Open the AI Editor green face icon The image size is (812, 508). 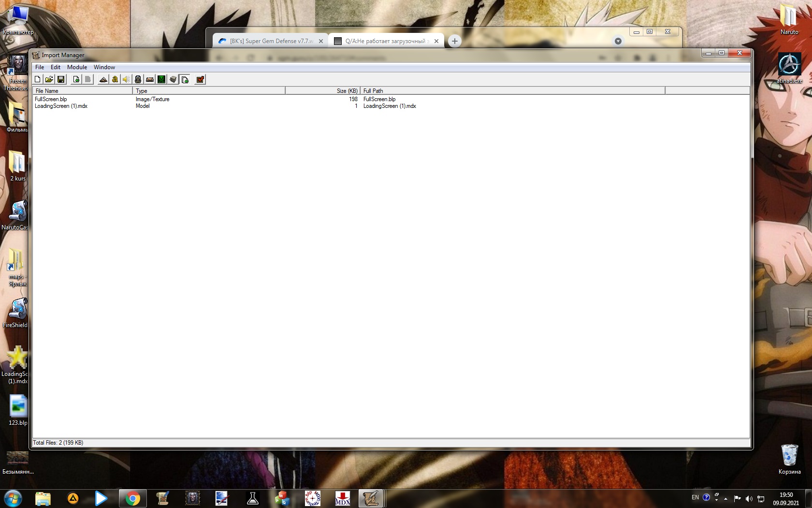[161, 79]
